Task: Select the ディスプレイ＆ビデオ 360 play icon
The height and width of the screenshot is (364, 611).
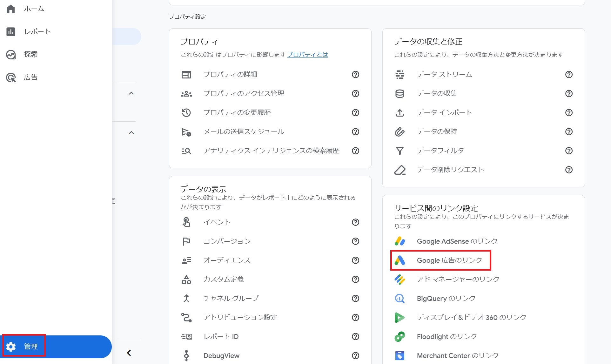Action: pyautogui.click(x=400, y=317)
